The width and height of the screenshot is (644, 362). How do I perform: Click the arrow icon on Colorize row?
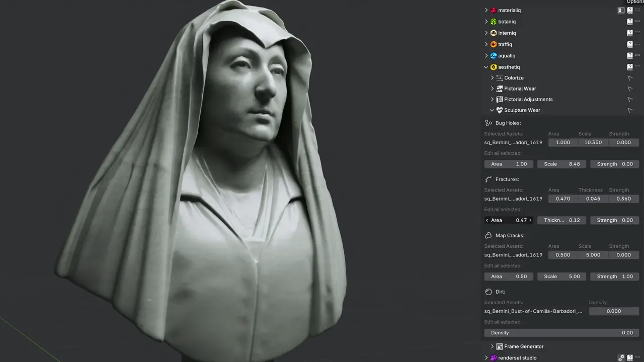coord(630,78)
